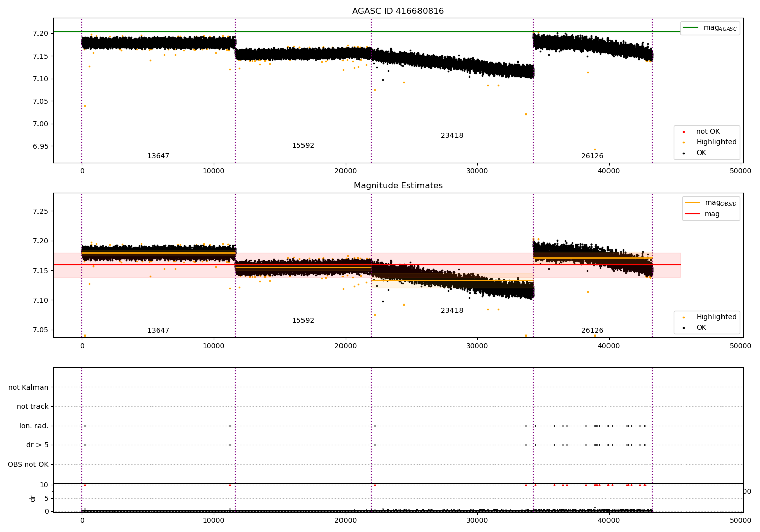
Task: Click the 20000 x-axis tick of the bottom plot
Action: pos(345,521)
